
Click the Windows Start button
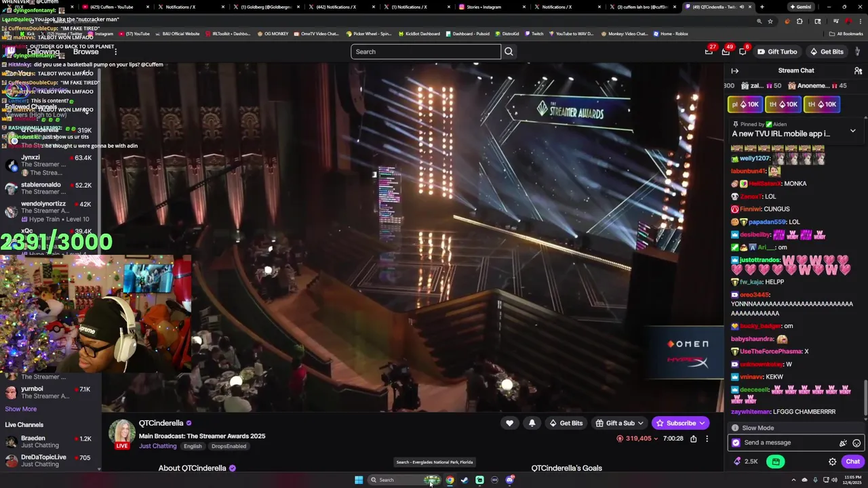(x=359, y=480)
